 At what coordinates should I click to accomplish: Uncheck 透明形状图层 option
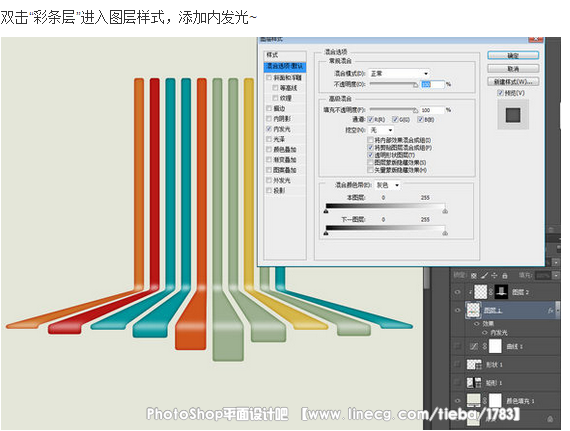(370, 155)
